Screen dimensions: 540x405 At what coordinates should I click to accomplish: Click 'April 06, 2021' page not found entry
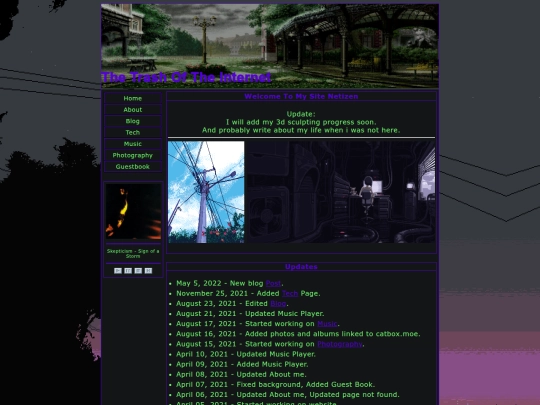(x=288, y=395)
